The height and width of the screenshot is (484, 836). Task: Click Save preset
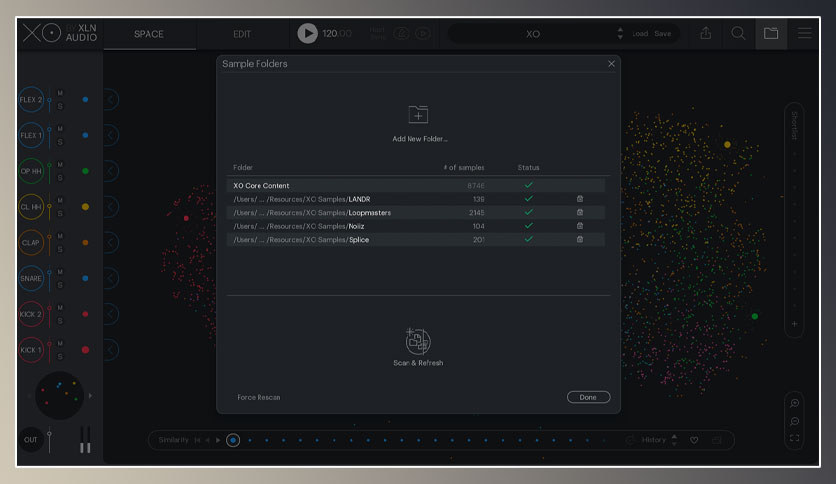(663, 34)
